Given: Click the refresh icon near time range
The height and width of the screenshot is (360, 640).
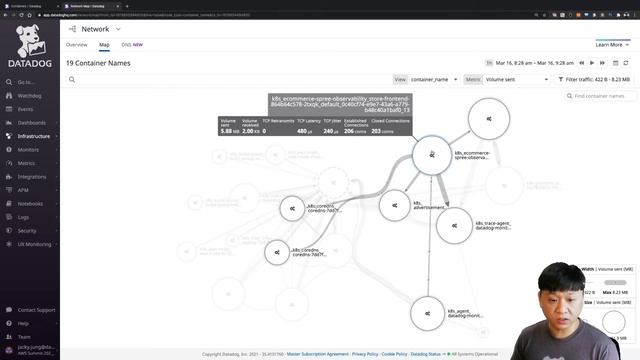Looking at the screenshot, I should [x=626, y=63].
